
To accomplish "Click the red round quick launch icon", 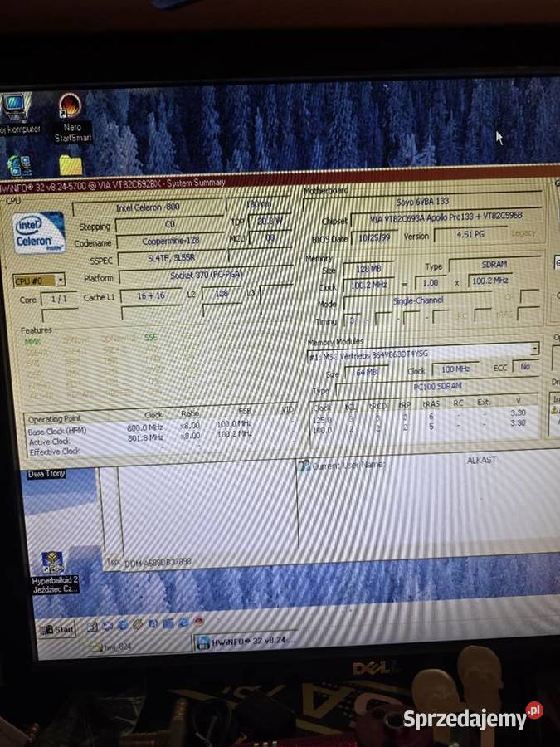I will click(199, 622).
